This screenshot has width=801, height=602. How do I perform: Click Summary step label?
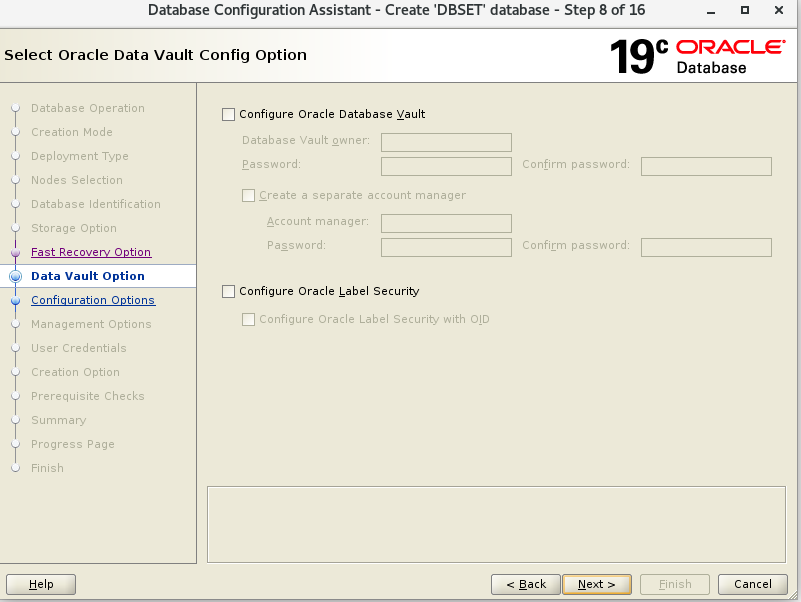coord(58,421)
